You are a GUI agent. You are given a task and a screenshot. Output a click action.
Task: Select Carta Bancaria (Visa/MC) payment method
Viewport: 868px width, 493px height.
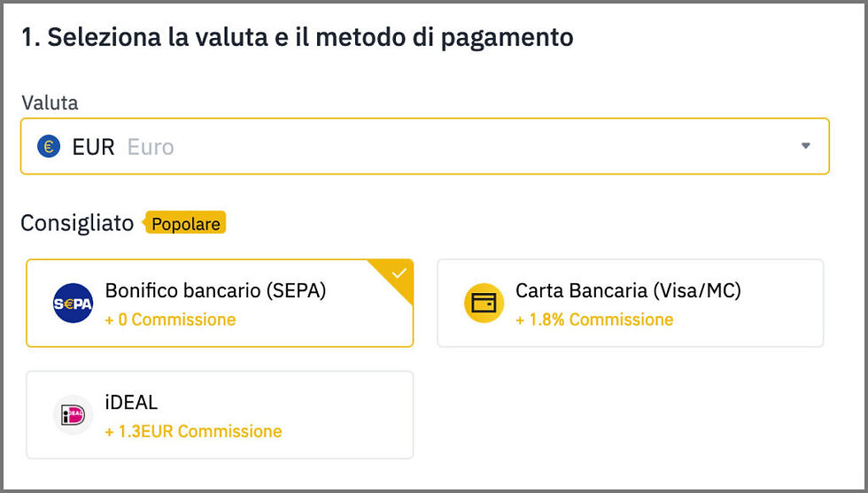(631, 304)
